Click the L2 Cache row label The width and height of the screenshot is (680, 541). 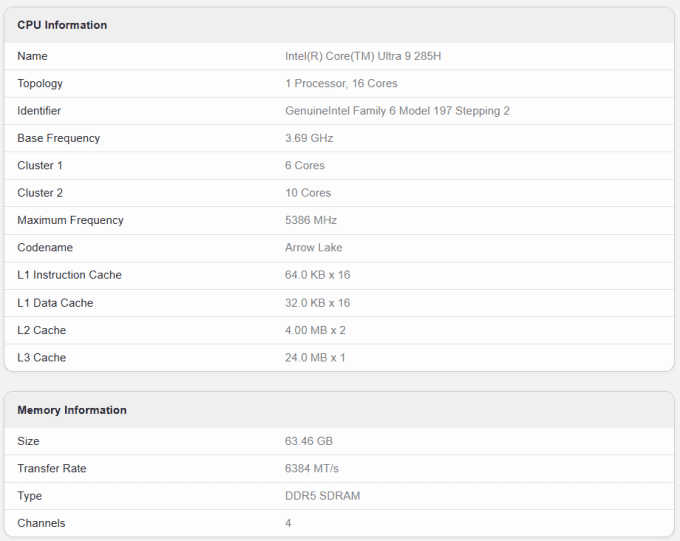42,331
